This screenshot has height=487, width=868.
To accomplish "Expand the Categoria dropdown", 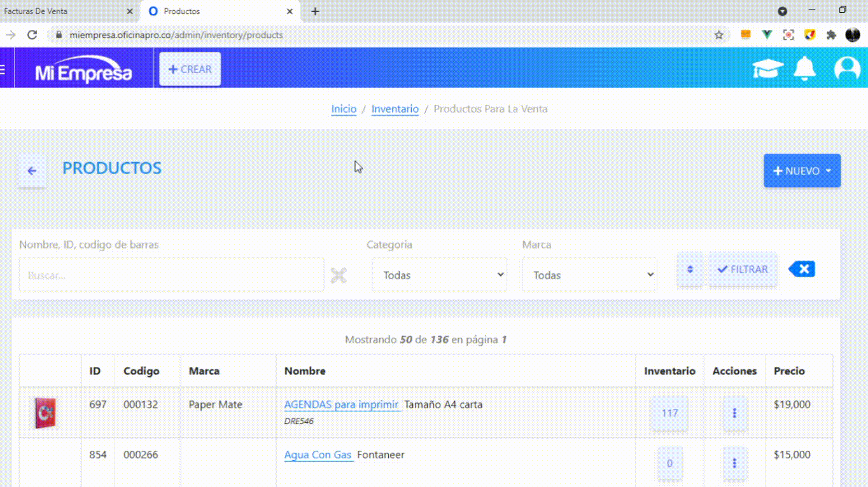I will coord(440,275).
